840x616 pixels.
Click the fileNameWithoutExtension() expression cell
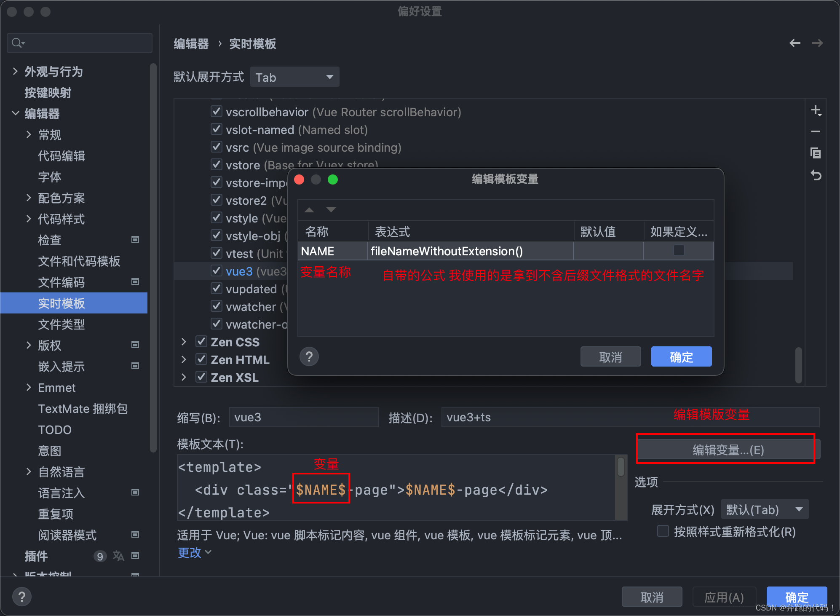470,251
